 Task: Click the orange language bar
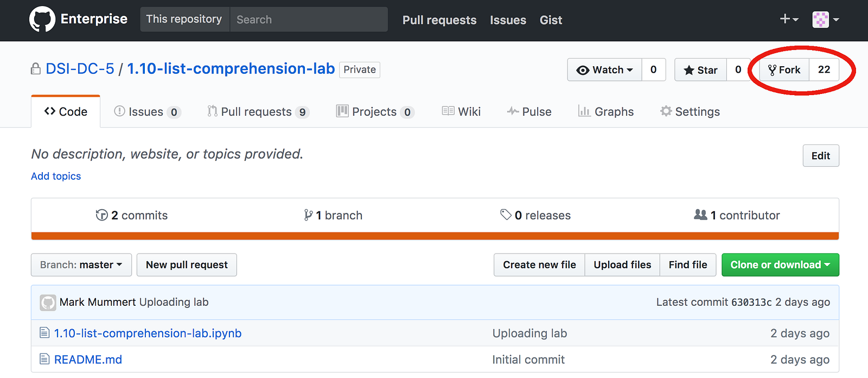(x=435, y=236)
